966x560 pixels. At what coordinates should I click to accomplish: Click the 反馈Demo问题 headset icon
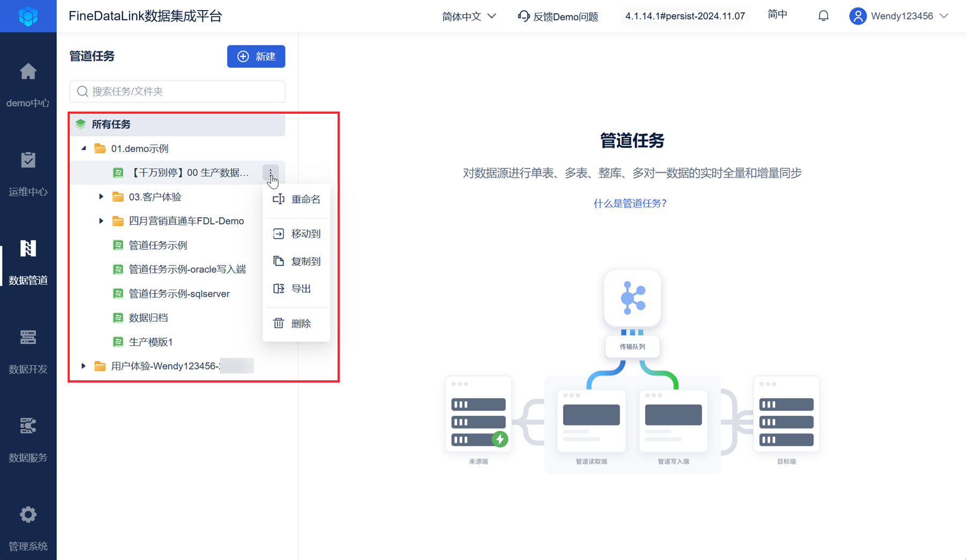click(523, 16)
